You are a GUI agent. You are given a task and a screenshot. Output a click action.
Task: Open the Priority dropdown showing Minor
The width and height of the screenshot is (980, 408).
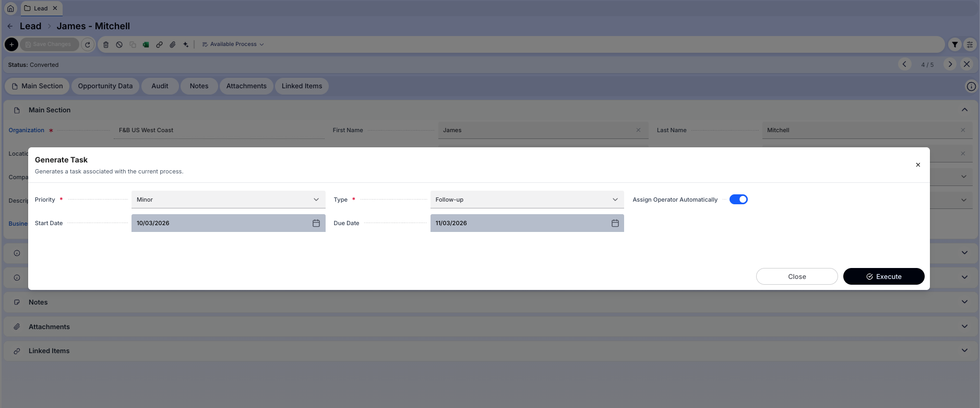(228, 200)
